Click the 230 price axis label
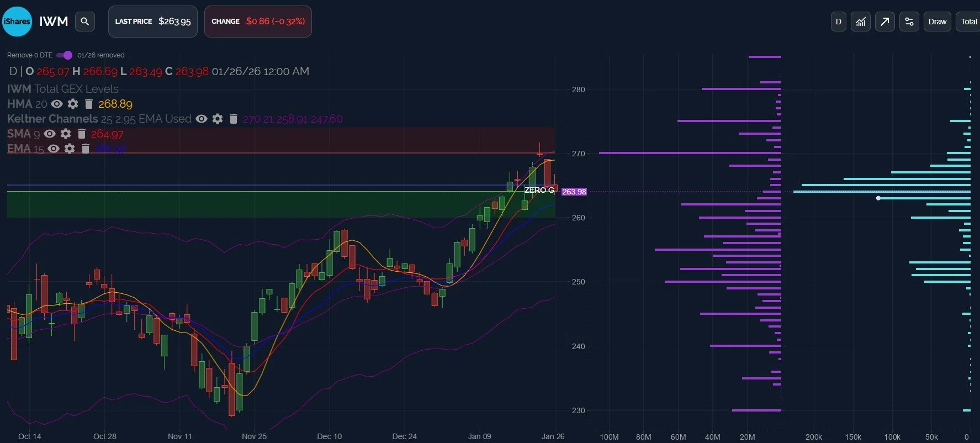980x443 pixels. [x=578, y=410]
